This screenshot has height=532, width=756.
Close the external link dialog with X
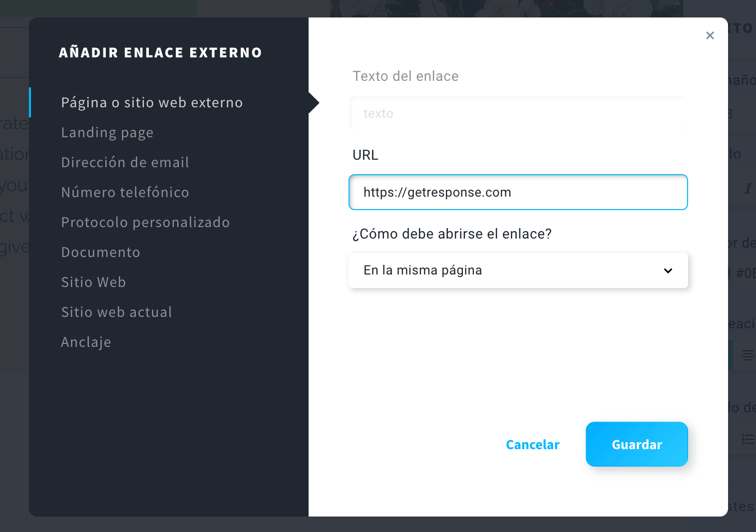point(710,35)
